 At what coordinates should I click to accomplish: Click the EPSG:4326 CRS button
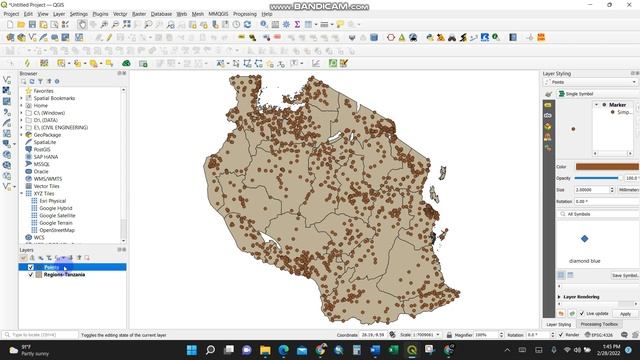[x=599, y=335]
